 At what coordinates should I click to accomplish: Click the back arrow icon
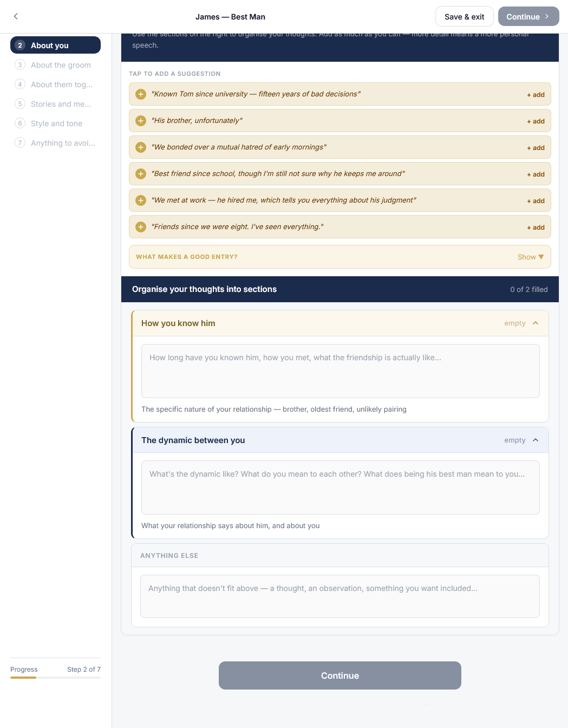coord(16,16)
